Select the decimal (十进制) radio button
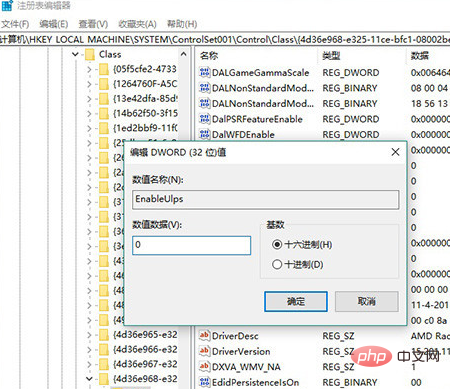The image size is (450, 389). tap(277, 265)
